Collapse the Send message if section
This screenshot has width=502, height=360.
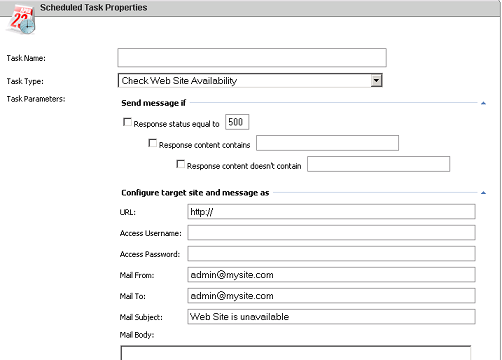[x=483, y=103]
